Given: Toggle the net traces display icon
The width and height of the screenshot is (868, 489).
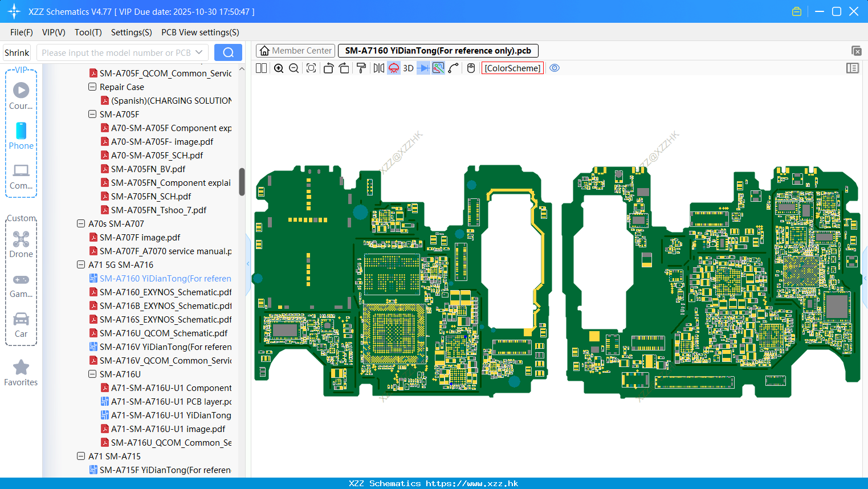Looking at the screenshot, I should coord(438,68).
